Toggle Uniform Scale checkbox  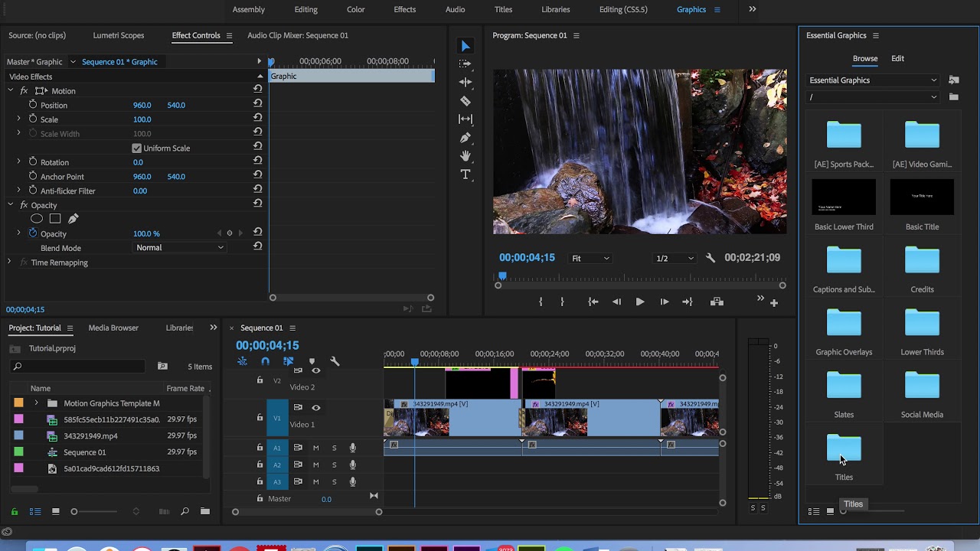tap(136, 148)
